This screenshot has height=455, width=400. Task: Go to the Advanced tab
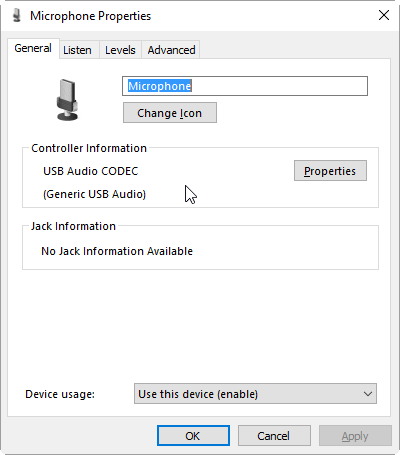[171, 50]
